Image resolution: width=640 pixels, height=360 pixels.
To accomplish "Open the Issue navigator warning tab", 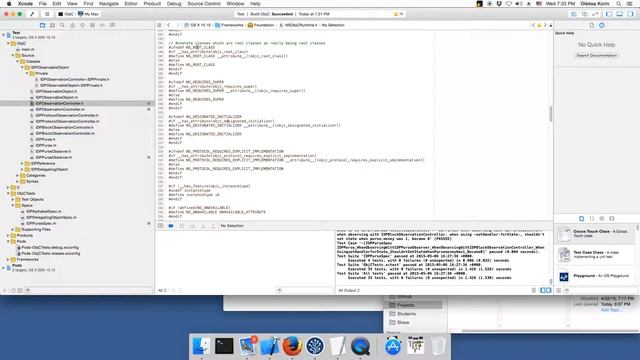I will coord(72,25).
